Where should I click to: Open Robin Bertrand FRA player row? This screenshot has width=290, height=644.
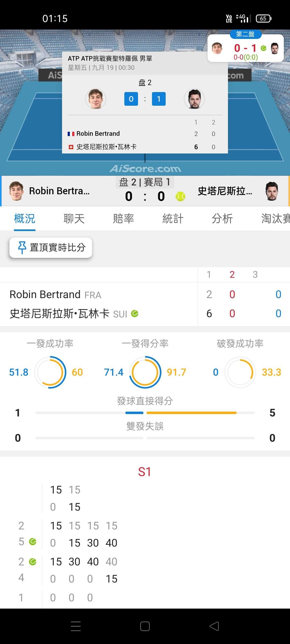pos(99,294)
